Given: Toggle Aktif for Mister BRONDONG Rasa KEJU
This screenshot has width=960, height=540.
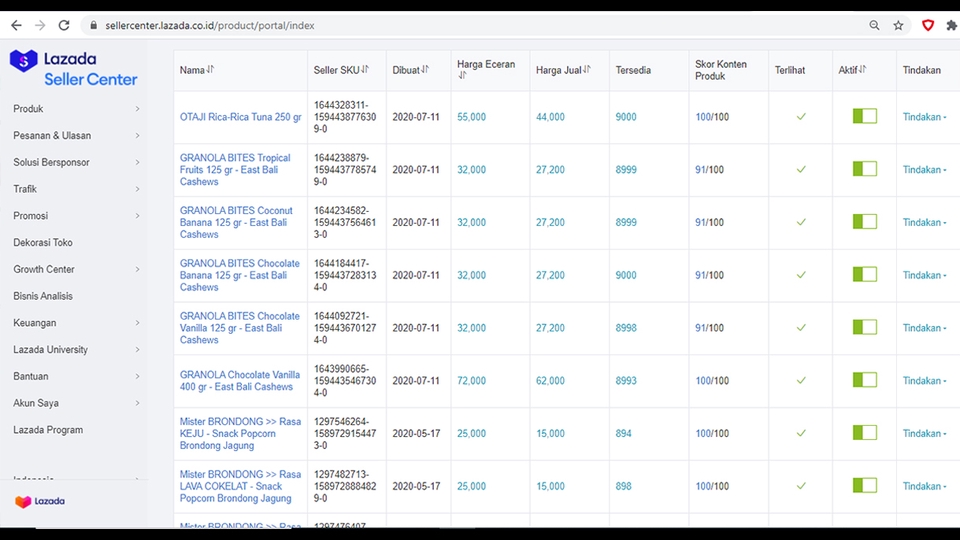Looking at the screenshot, I should tap(864, 432).
